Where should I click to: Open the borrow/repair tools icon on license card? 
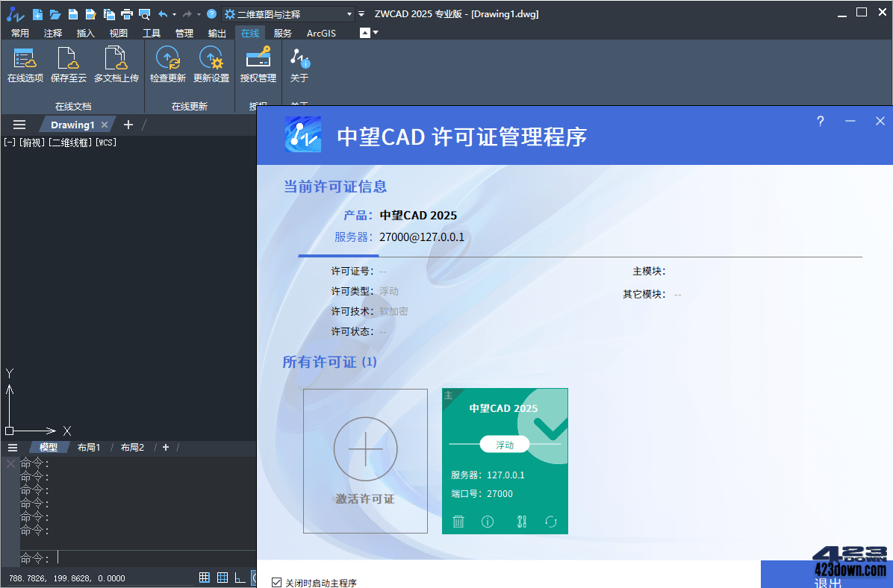point(522,522)
